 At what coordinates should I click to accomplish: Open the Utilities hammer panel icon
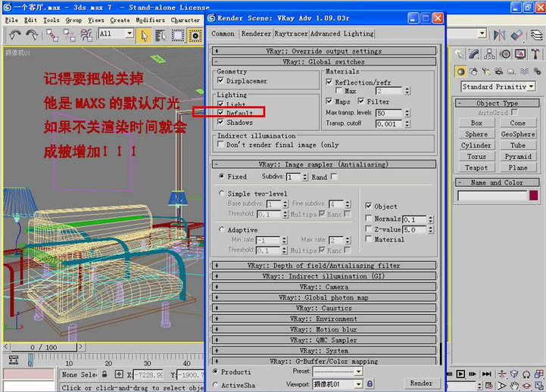(535, 54)
